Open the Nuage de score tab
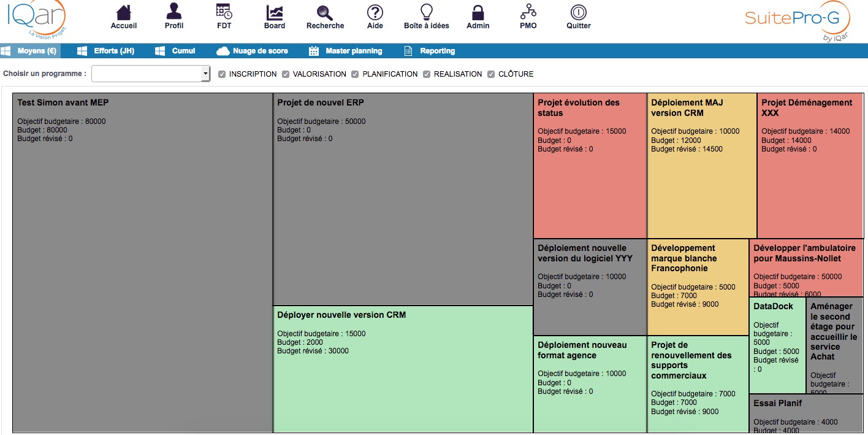This screenshot has height=435, width=868. click(x=253, y=51)
